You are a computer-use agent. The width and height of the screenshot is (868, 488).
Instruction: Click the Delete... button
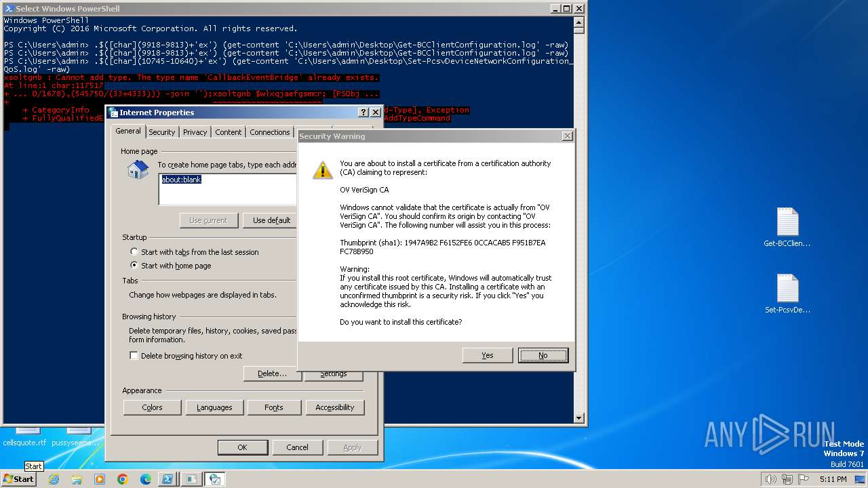[272, 373]
